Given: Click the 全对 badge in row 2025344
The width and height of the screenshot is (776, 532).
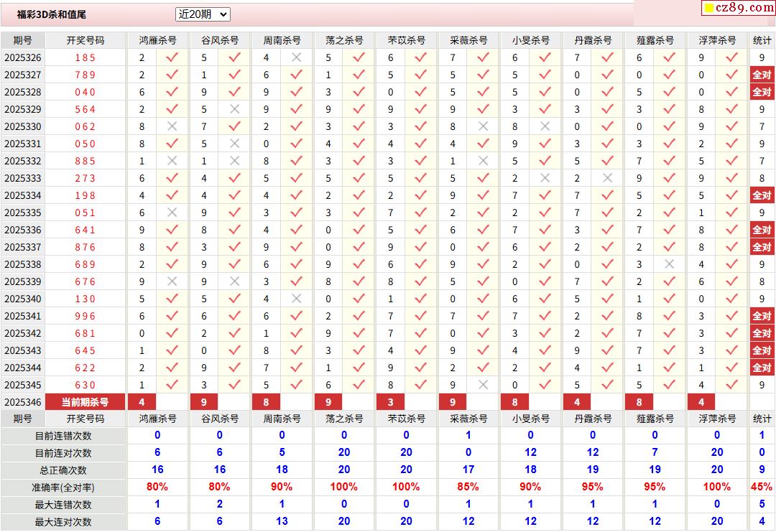Looking at the screenshot, I should pyautogui.click(x=762, y=368).
